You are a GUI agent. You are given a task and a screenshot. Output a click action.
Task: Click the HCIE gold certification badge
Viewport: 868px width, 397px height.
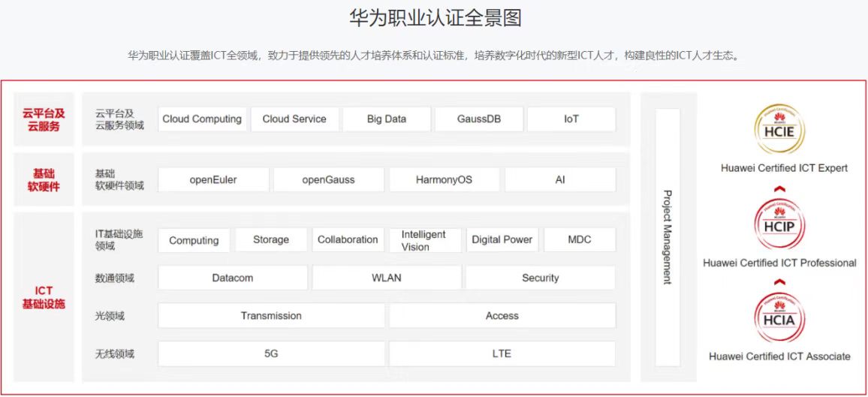[x=779, y=130]
